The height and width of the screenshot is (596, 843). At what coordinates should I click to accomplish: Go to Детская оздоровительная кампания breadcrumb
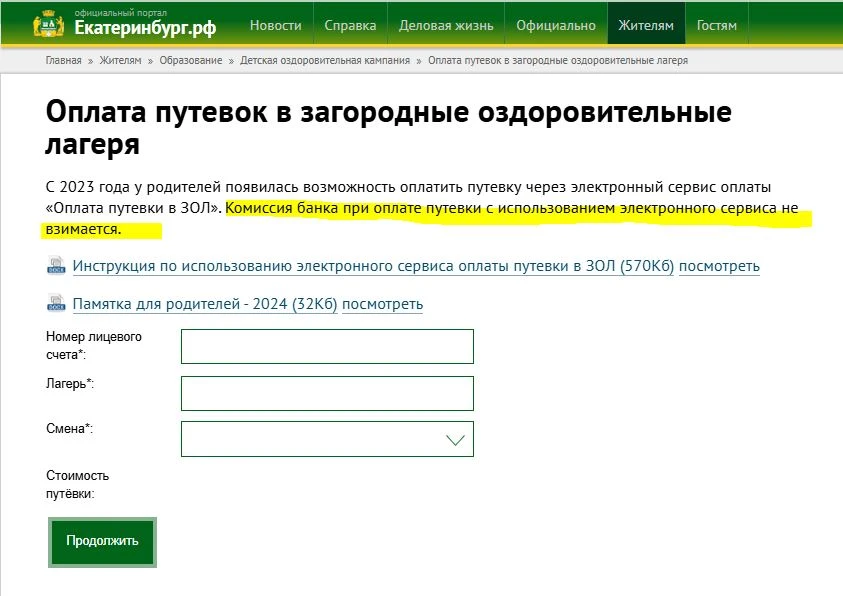[x=325, y=61]
